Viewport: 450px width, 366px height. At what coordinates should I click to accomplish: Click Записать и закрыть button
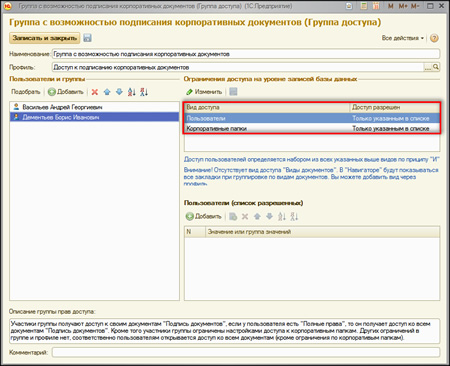[x=45, y=38]
